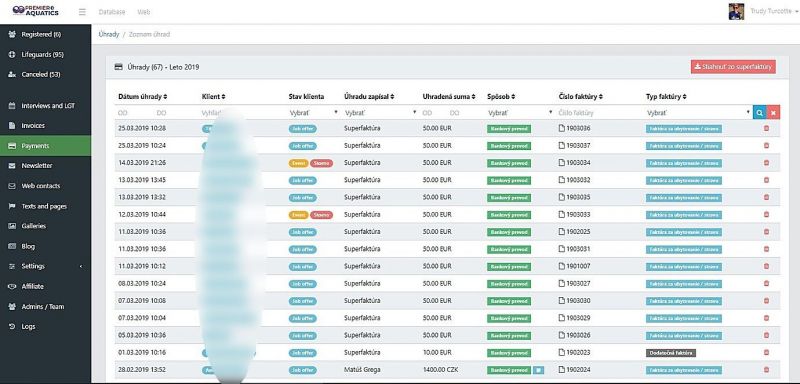This screenshot has width=800, height=384.
Task: Sort by Typ faktúry column
Action: click(x=666, y=96)
